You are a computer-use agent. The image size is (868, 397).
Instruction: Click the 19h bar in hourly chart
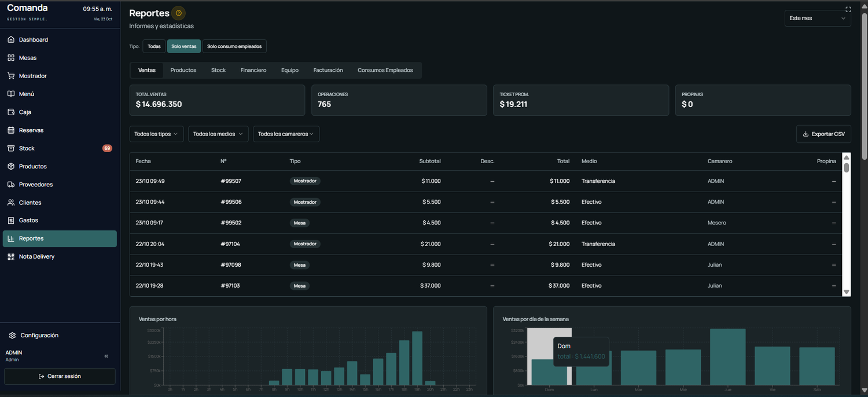[417, 358]
